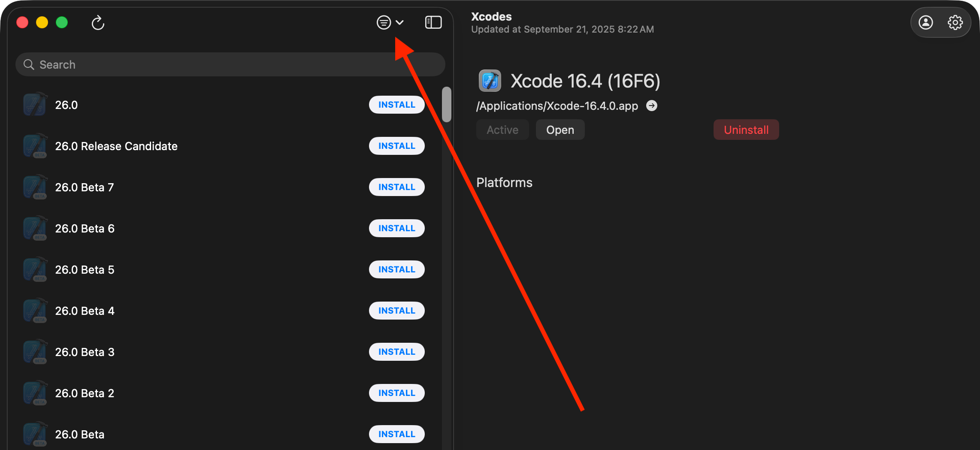Click the refresh Xcode list icon
Viewport: 980px width, 450px height.
(x=98, y=23)
